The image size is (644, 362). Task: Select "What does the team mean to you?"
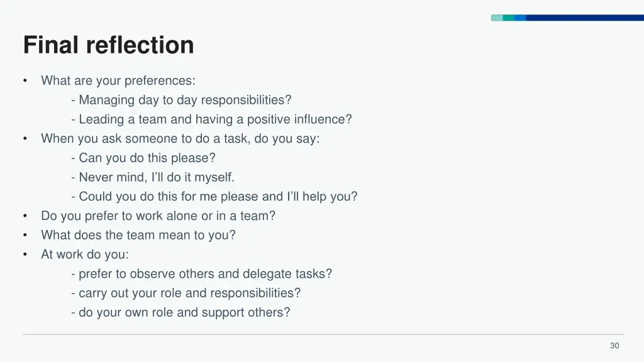point(138,235)
